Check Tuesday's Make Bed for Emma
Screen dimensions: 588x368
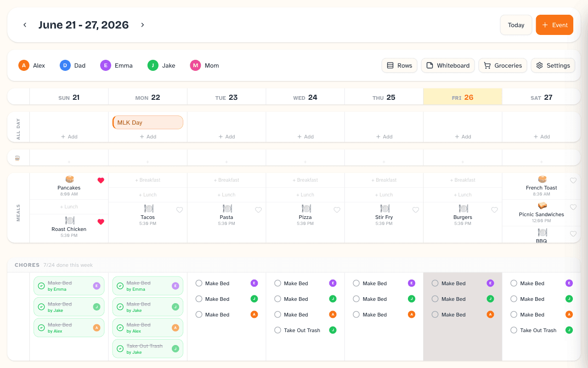tap(199, 283)
